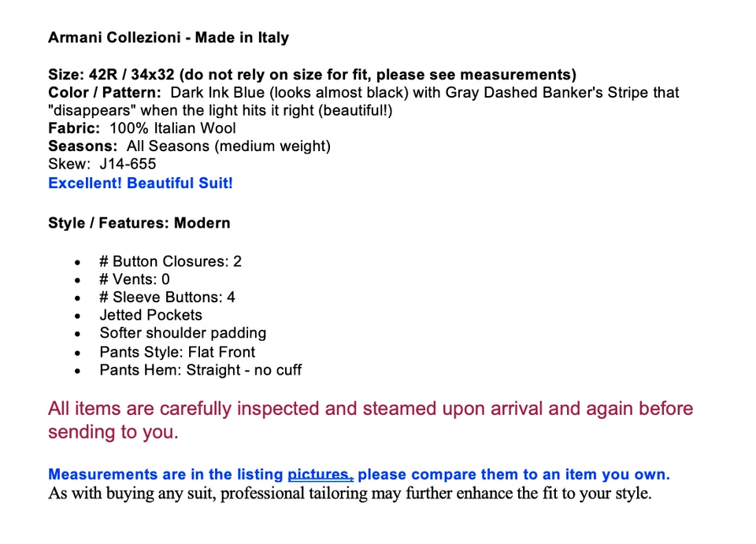The image size is (756, 544).
Task: Click the "# Vents: 0" bullet item
Action: coord(134,279)
